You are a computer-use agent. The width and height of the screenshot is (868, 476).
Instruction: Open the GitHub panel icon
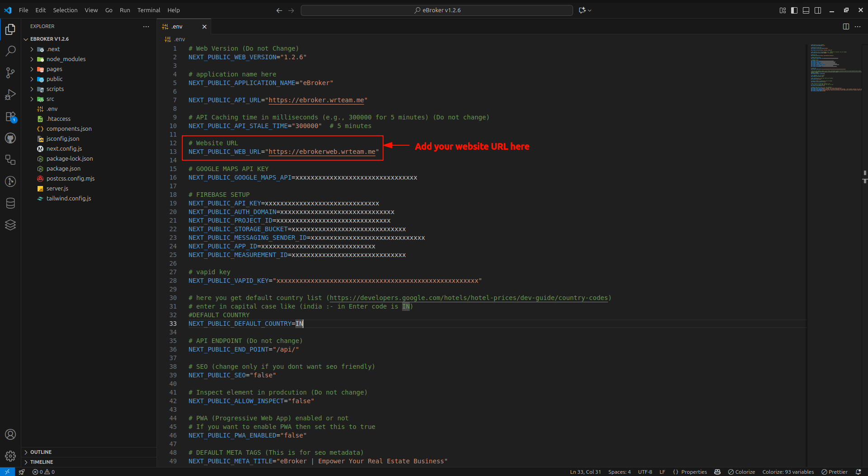point(10,138)
